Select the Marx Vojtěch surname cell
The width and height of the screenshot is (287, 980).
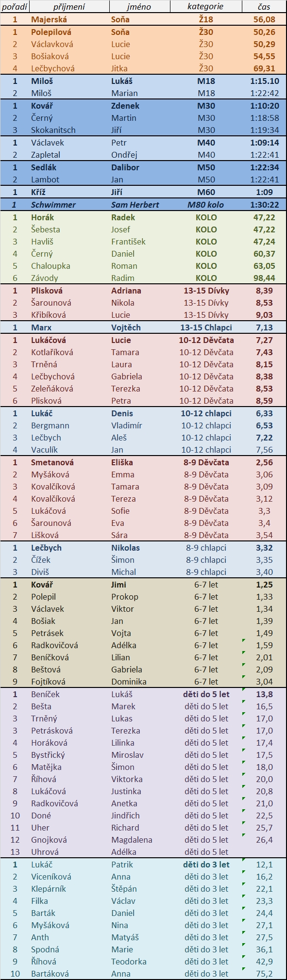[69, 327]
